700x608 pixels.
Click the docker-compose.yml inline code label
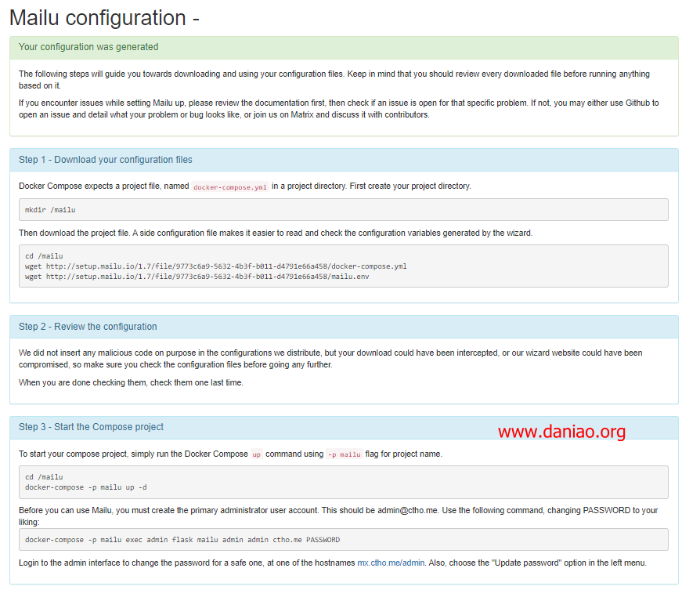coord(230,186)
